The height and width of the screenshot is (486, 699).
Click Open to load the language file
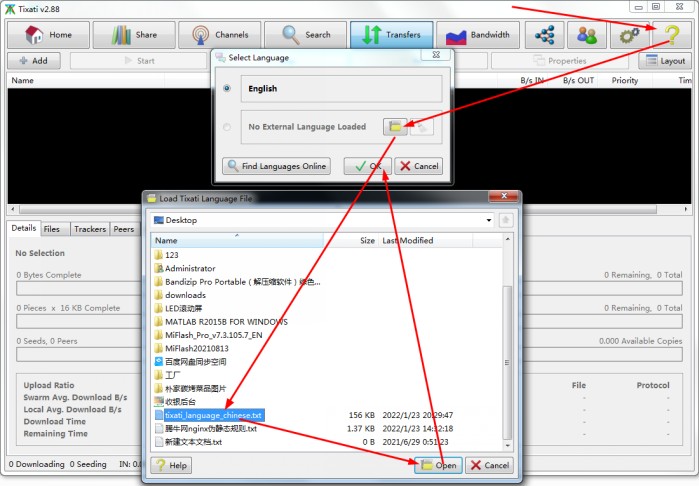point(438,465)
